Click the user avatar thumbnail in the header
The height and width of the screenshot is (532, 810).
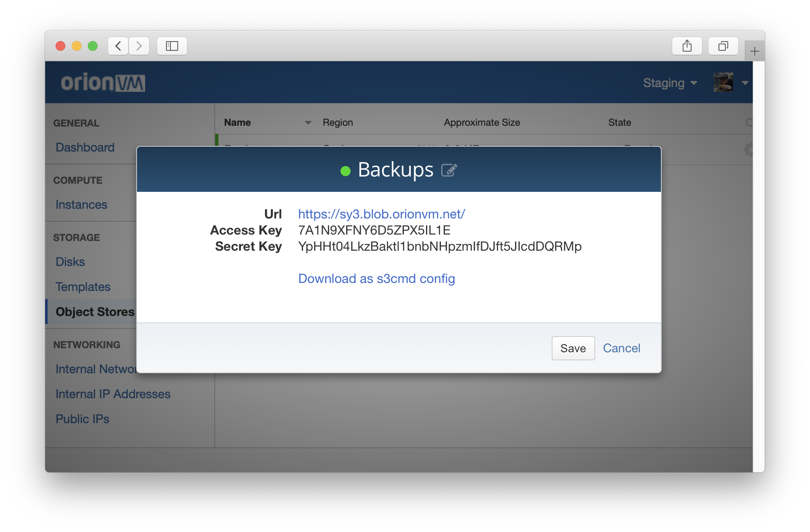pos(723,82)
